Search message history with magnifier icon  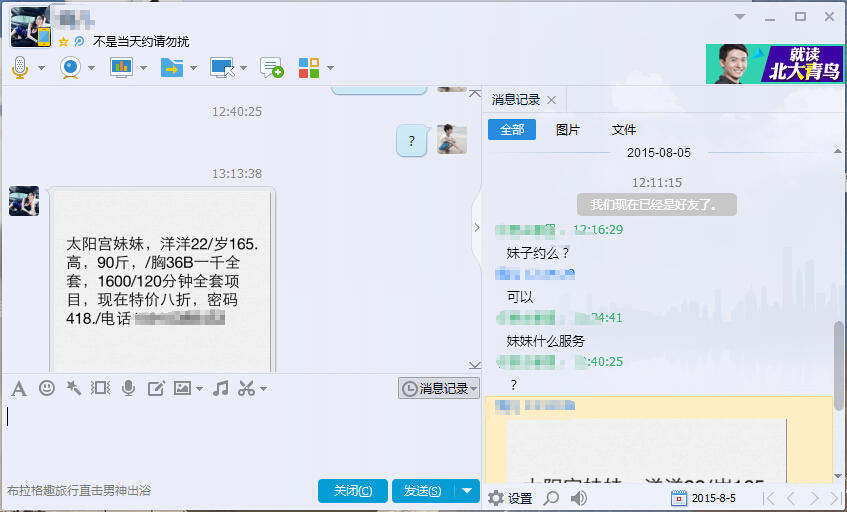tap(551, 498)
